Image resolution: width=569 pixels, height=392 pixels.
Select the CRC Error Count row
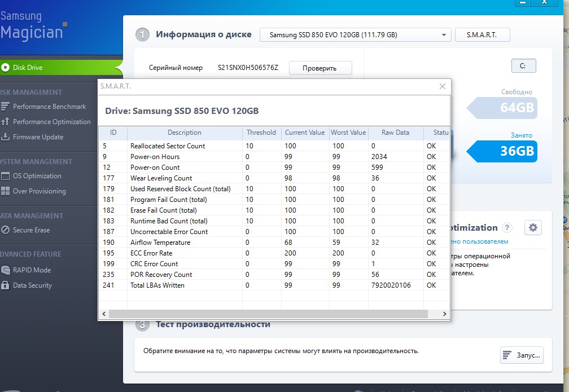pos(274,263)
